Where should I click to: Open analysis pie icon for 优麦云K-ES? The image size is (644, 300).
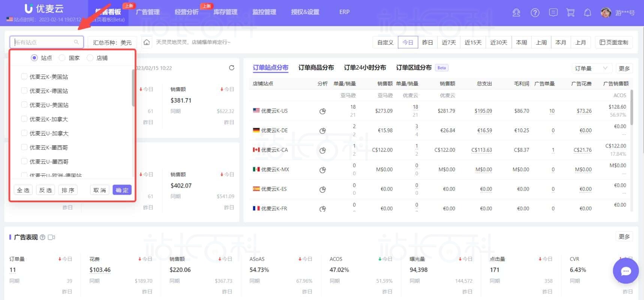pyautogui.click(x=323, y=190)
